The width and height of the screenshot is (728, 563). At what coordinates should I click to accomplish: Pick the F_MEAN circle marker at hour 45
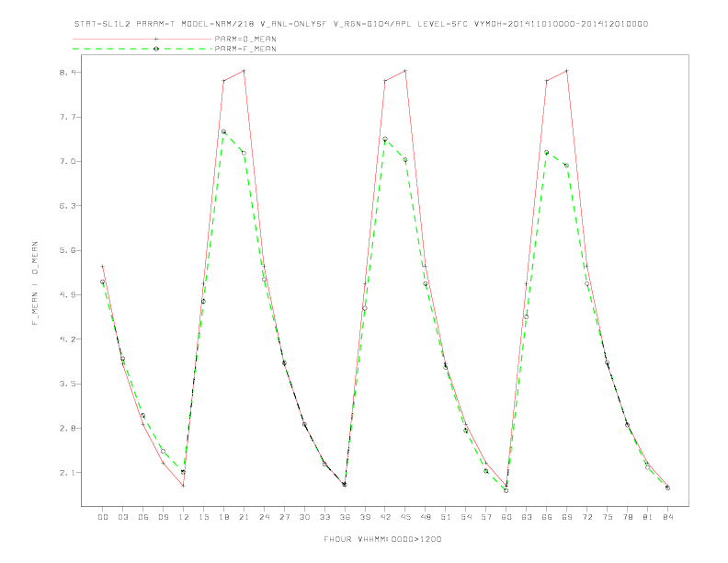coord(405,160)
